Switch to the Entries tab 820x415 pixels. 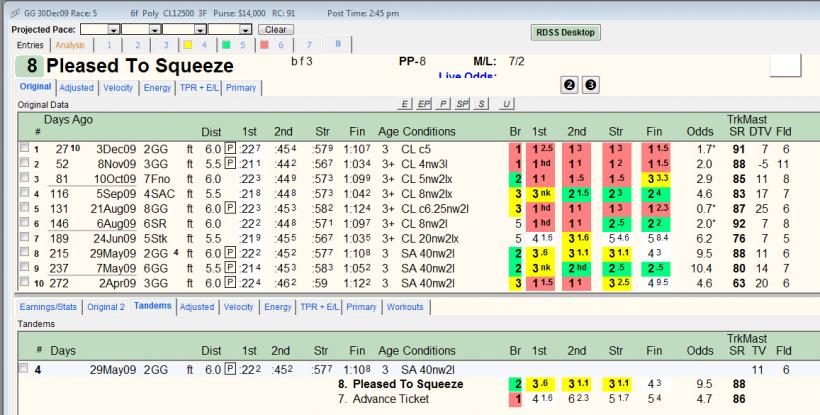tap(30, 45)
